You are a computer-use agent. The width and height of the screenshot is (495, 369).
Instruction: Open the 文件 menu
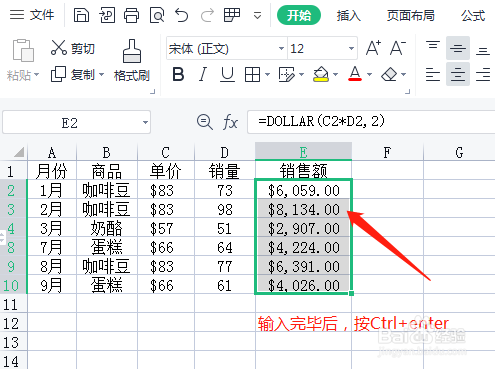tap(32, 15)
